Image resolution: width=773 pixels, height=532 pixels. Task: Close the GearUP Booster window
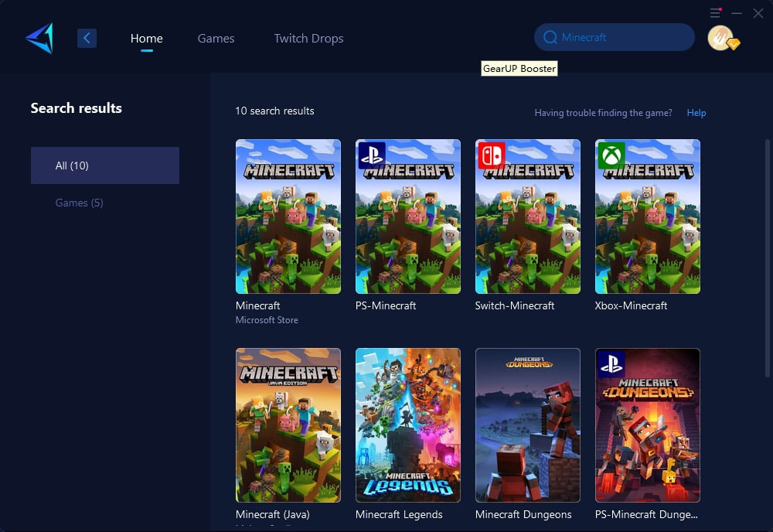(758, 13)
